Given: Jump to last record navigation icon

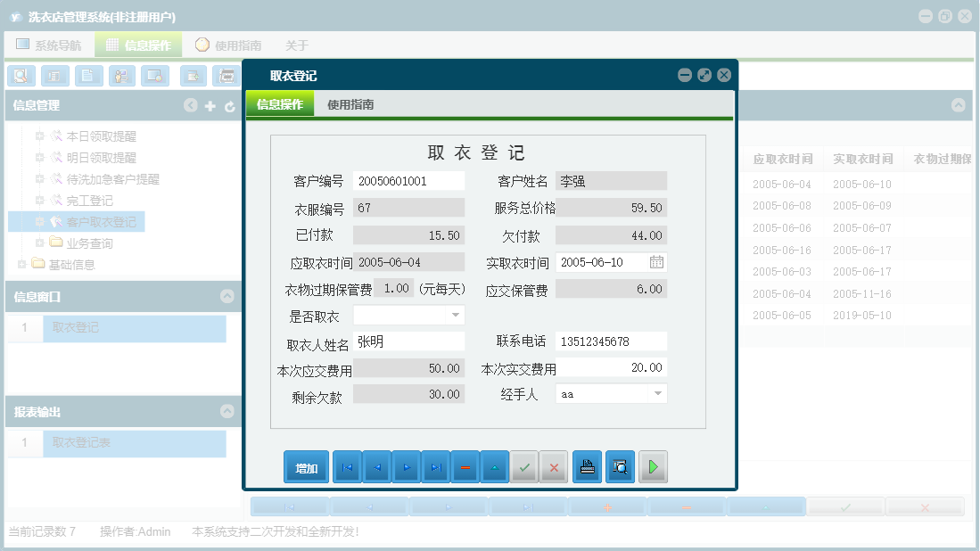Looking at the screenshot, I should [x=436, y=466].
